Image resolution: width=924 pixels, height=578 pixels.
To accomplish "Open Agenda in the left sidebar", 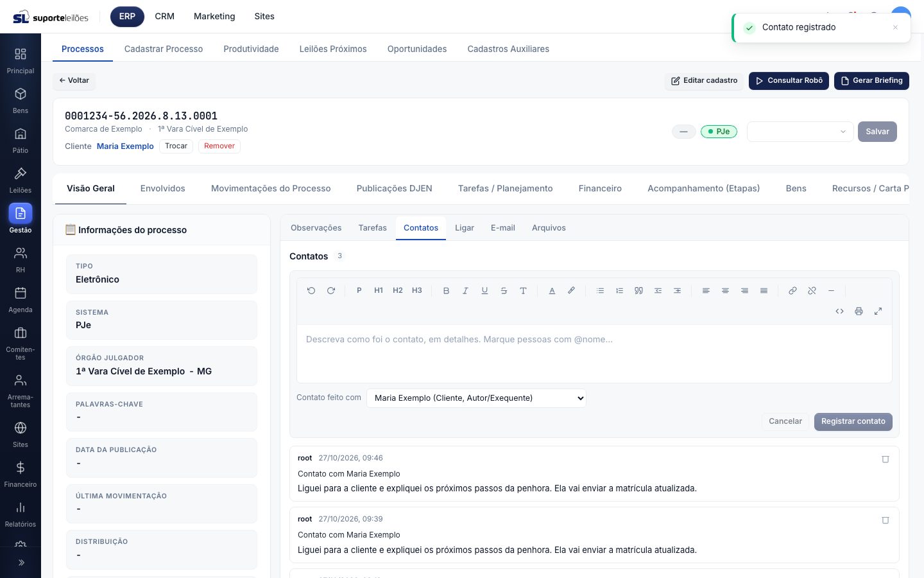I will pyautogui.click(x=21, y=300).
